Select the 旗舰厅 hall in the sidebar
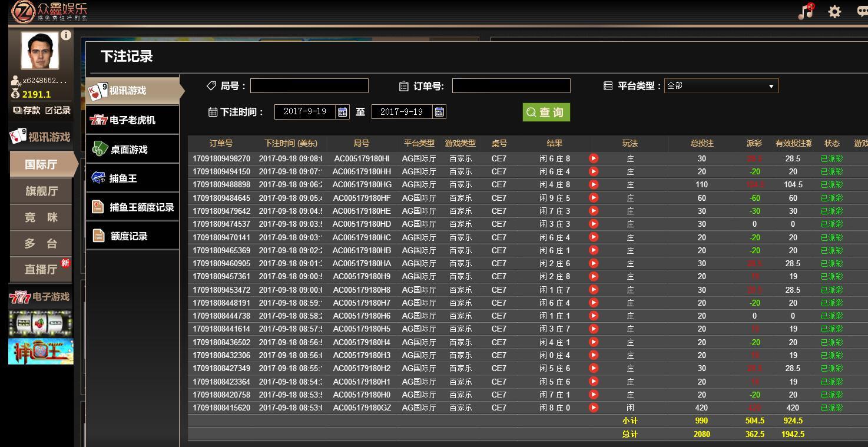This screenshot has width=868, height=447. point(41,191)
